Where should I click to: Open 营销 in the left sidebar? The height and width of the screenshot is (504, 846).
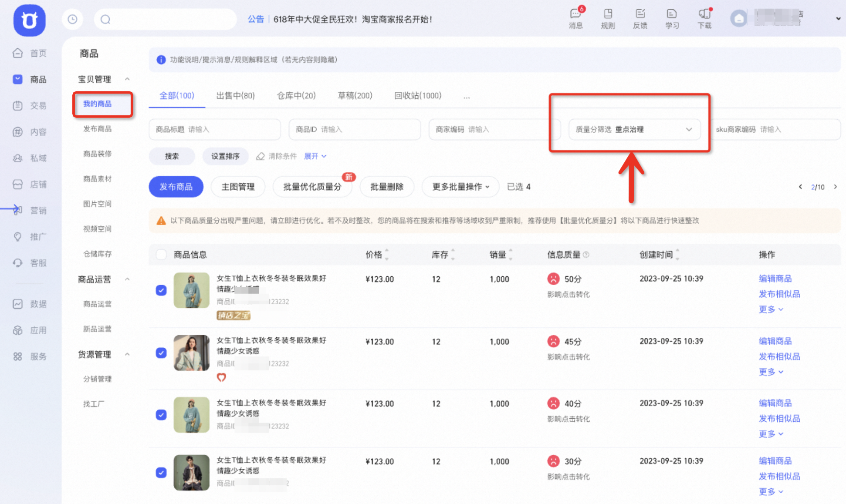click(x=30, y=210)
